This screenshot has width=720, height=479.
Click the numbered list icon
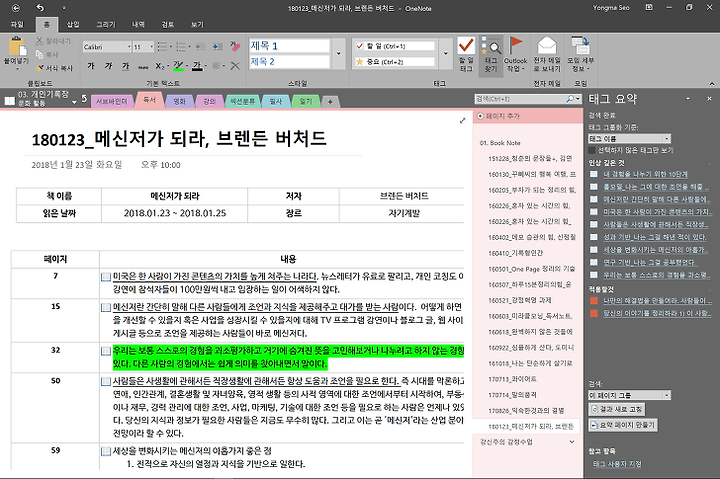(181, 46)
